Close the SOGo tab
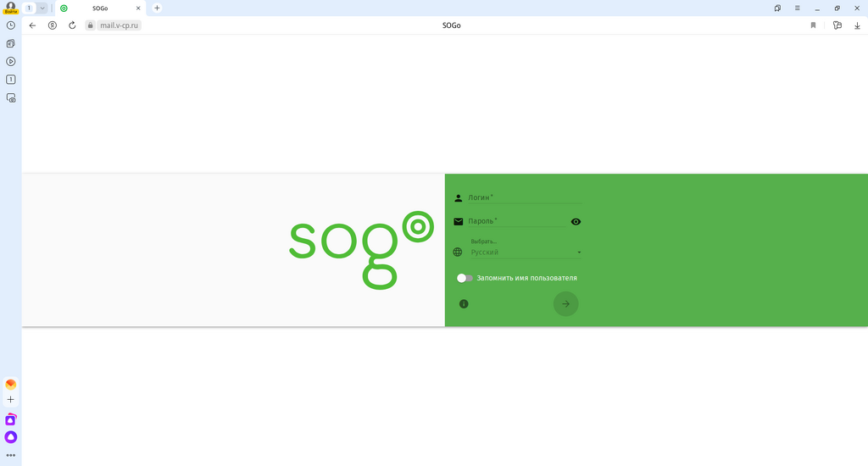The height and width of the screenshot is (466, 868). coord(138,8)
